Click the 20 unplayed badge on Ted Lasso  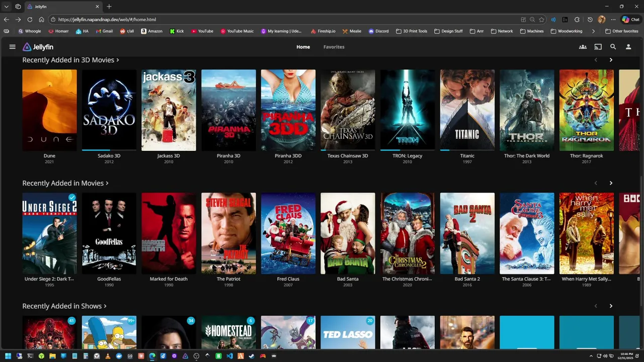[370, 321]
